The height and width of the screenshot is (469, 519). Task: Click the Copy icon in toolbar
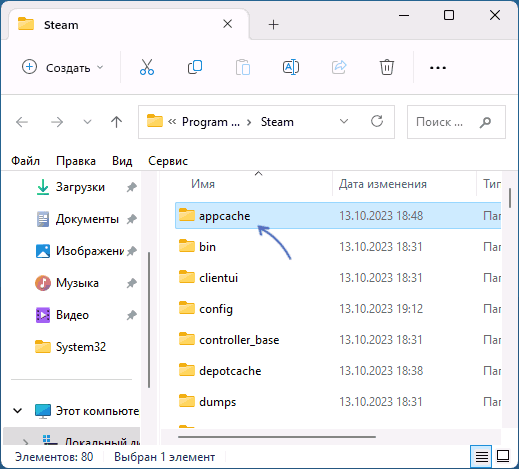195,67
